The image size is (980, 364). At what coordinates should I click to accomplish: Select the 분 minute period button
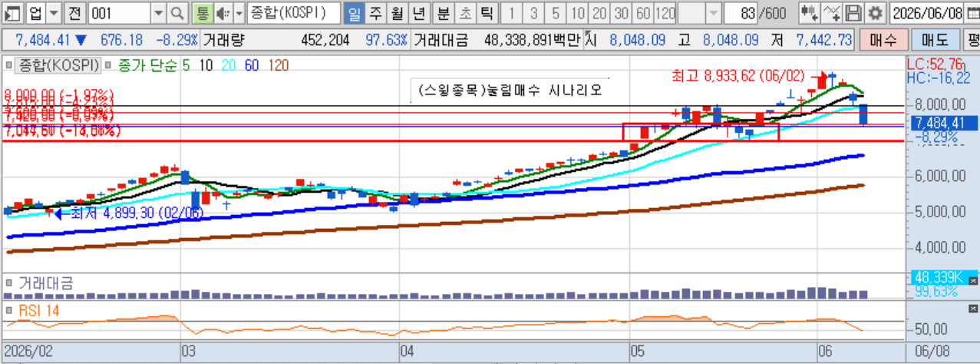pos(444,13)
